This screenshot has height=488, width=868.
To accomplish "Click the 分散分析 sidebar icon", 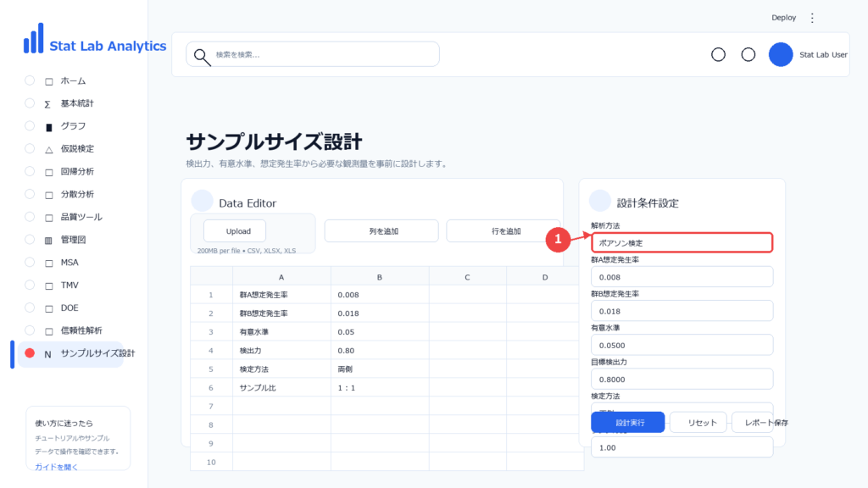I will pos(48,195).
